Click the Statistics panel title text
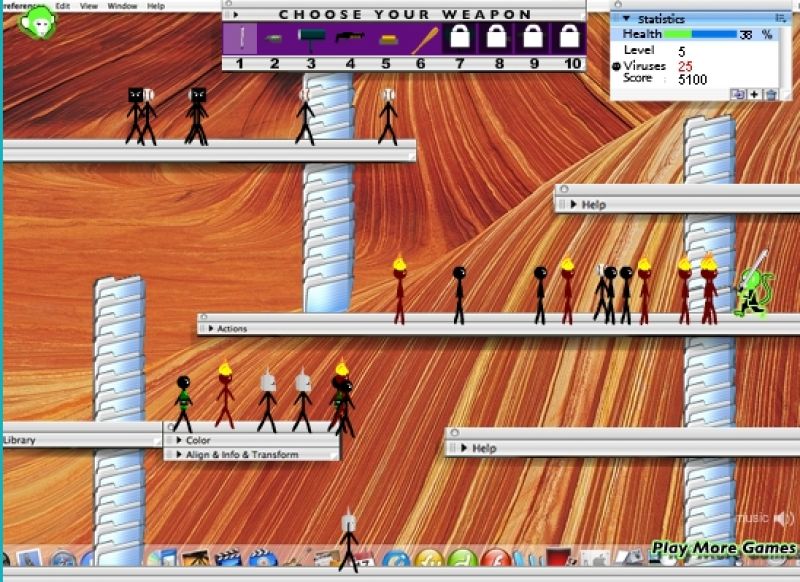 coord(661,19)
